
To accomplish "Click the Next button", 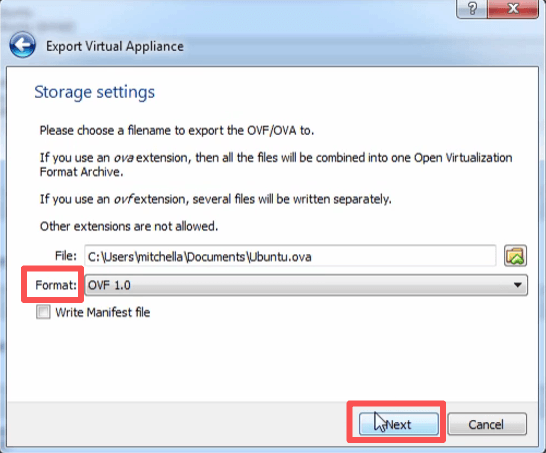I will pyautogui.click(x=399, y=424).
